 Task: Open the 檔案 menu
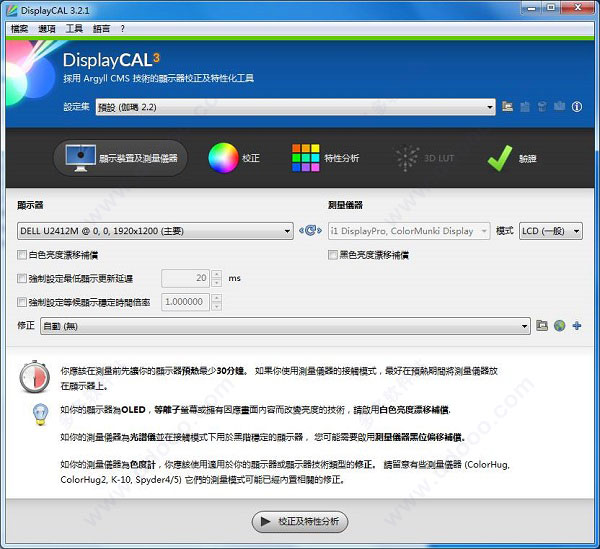pyautogui.click(x=19, y=29)
